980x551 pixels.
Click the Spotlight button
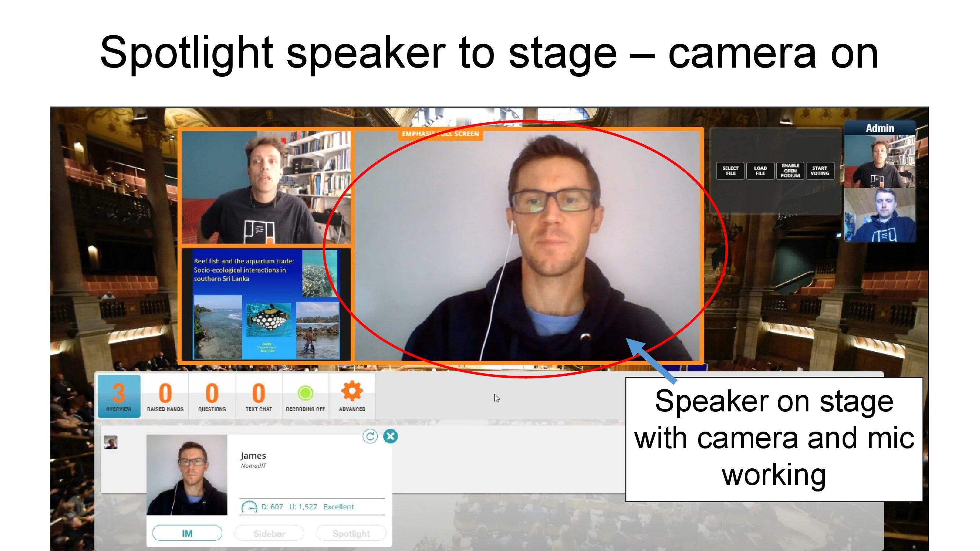pos(351,533)
